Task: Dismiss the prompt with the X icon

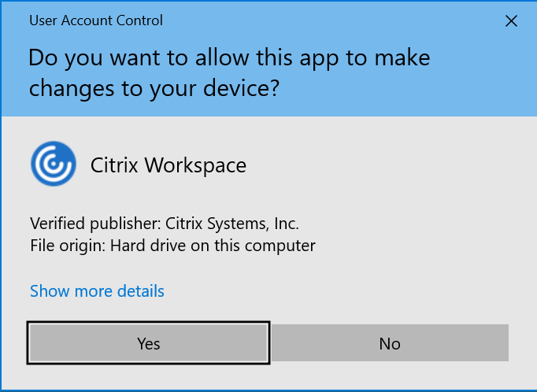Action: click(511, 21)
